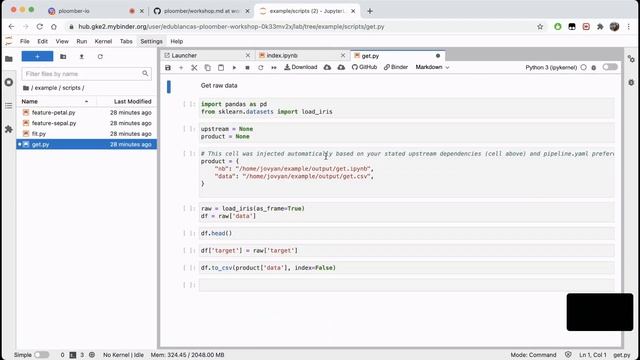This screenshot has width=640, height=360.
Task: Refresh the file list
Action: click(100, 57)
